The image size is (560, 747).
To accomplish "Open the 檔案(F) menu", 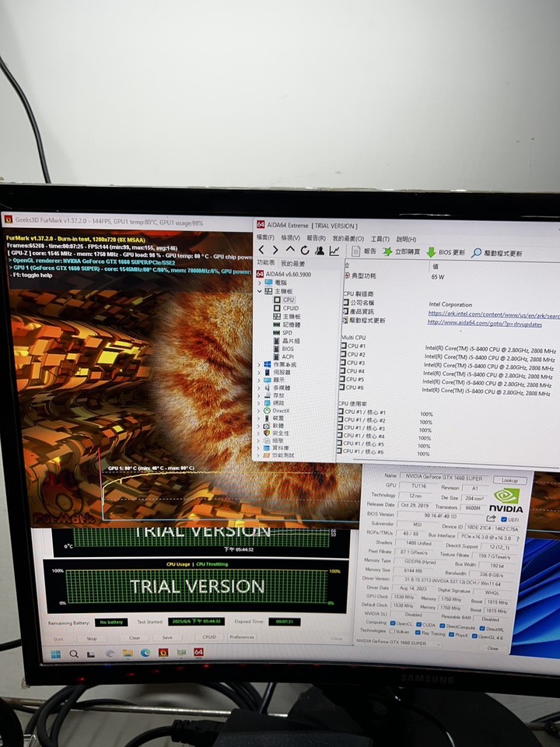I will tap(265, 237).
